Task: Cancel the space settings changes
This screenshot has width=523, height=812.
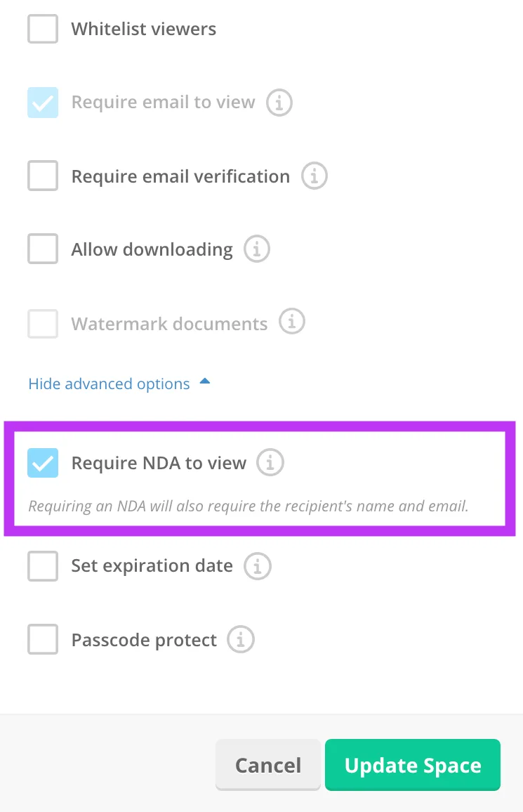Action: point(268,765)
